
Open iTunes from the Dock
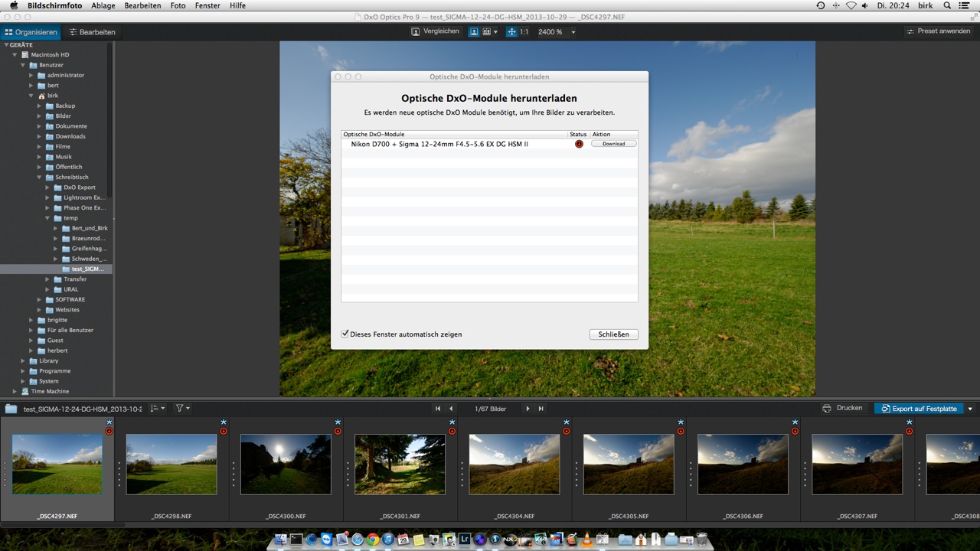[x=388, y=540]
